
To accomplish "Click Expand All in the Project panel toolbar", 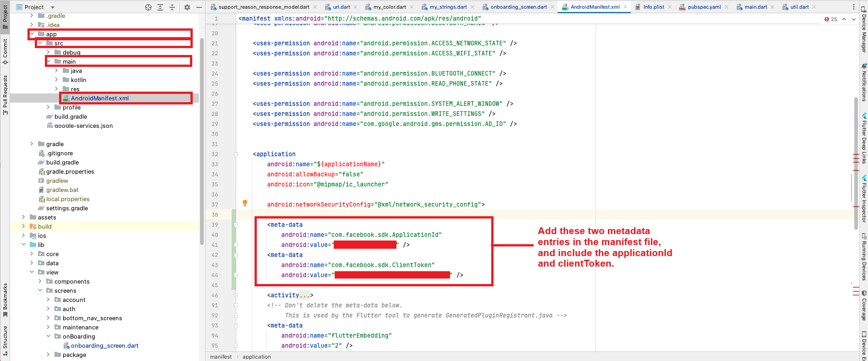I will pos(160,7).
